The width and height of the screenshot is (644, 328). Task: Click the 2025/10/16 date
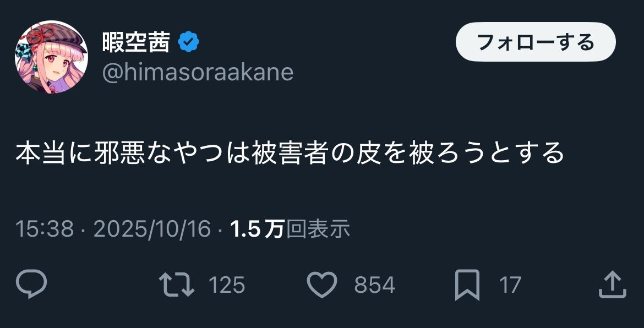tap(152, 229)
